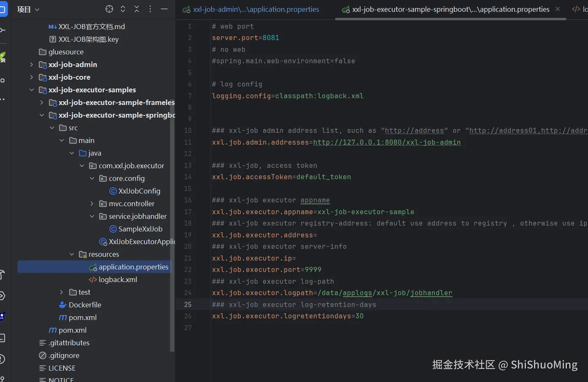Viewport: 588px width, 382px height.
Task: Click the Maven icon of springboot pom.xml
Action: click(63, 317)
